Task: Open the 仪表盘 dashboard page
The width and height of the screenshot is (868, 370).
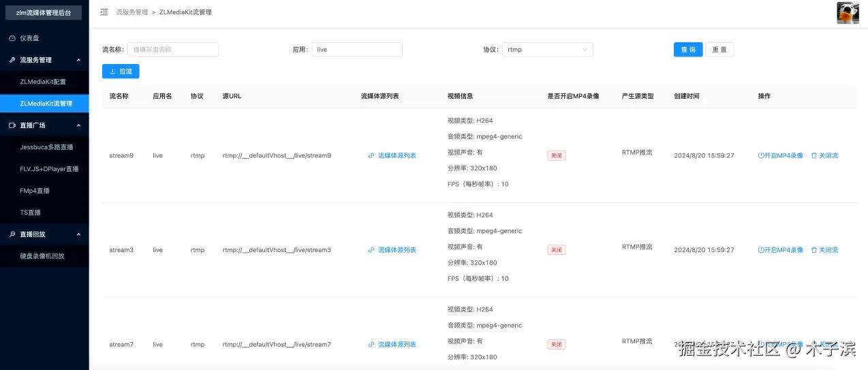Action: tap(44, 38)
